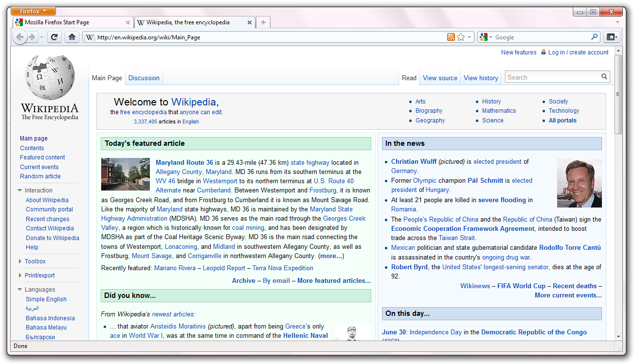
Task: Click the Economic Cooperation Framework Agreement link
Action: point(463,229)
